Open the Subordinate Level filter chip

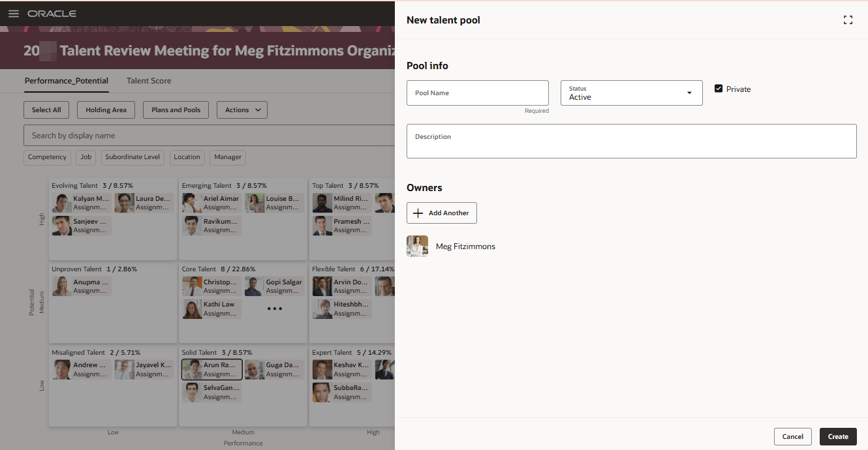[x=132, y=157]
